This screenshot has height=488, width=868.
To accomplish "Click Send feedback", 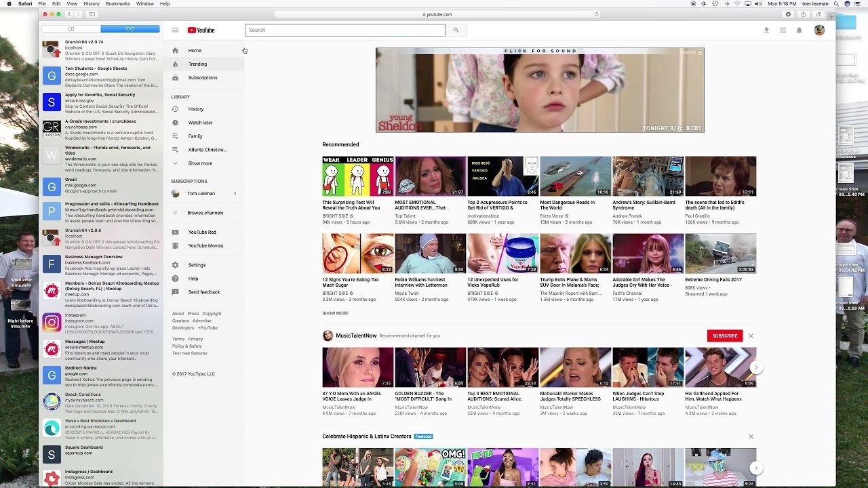I will [x=203, y=292].
